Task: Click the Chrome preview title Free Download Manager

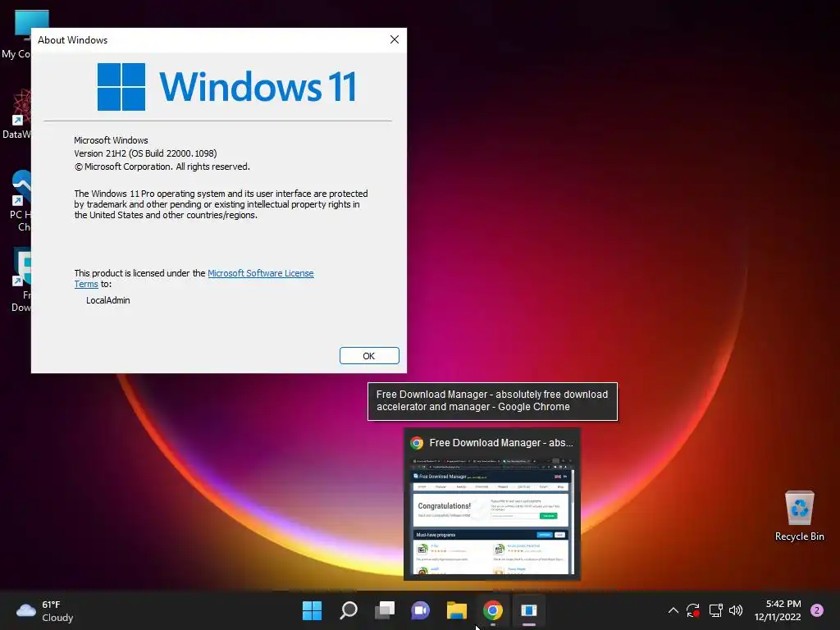Action: click(x=501, y=442)
